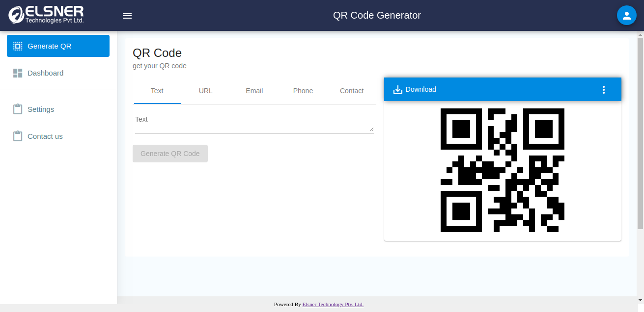Viewport: 644px width, 312px height.
Task: Open the Phone tab
Action: (x=303, y=91)
